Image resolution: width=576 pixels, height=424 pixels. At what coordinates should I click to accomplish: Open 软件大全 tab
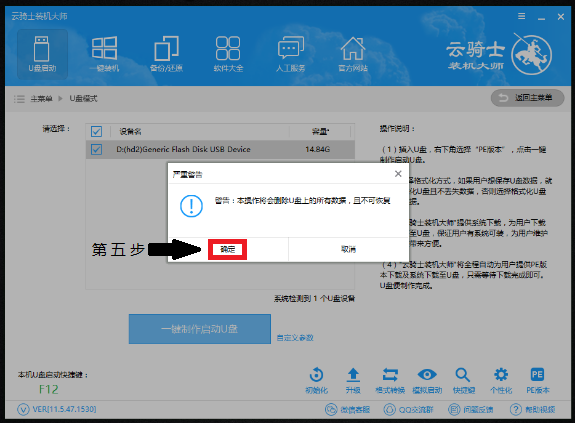click(228, 54)
